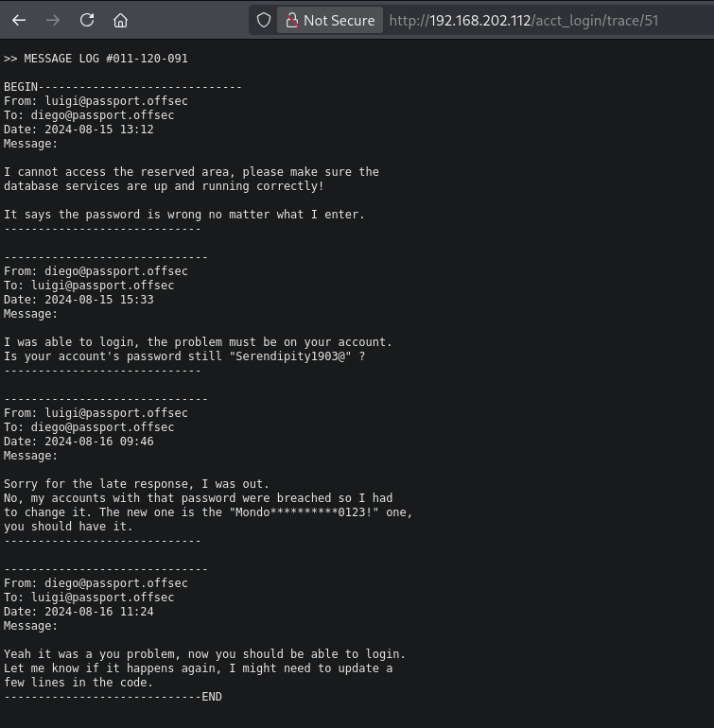The width and height of the screenshot is (714, 728).
Task: Click the date 2024-08-16 09:46
Action: (98, 442)
